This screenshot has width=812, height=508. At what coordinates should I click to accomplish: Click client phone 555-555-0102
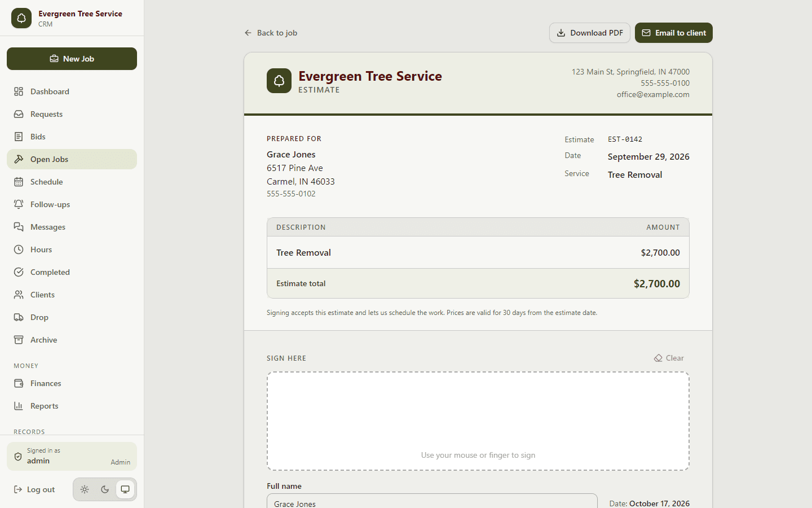(x=291, y=194)
